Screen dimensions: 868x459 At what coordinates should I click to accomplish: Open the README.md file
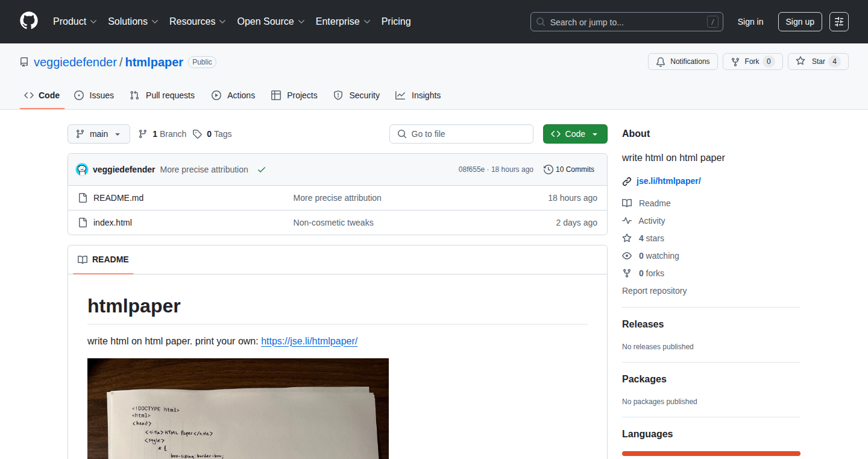click(x=119, y=198)
